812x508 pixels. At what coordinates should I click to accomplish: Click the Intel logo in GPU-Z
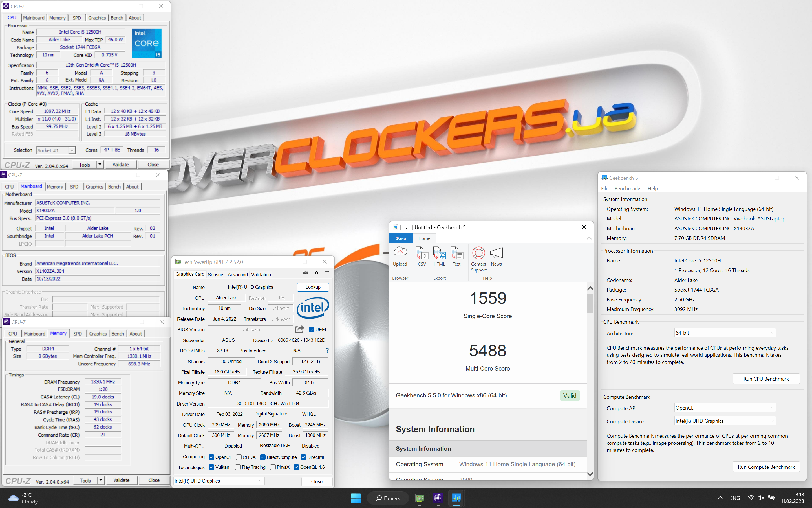tap(313, 308)
